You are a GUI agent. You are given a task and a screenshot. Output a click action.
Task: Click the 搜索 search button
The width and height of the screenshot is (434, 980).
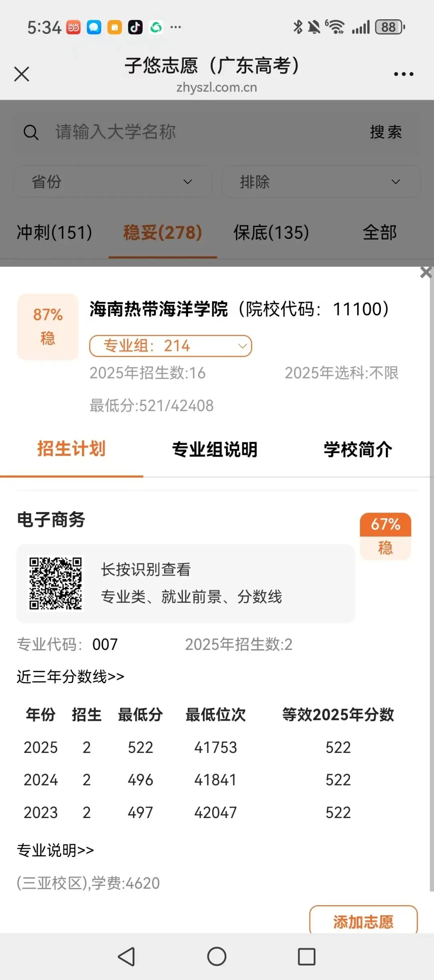386,132
